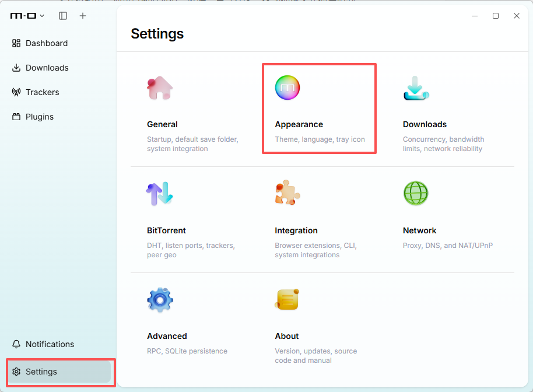533x392 pixels.
Task: Open Trackers from the sidebar
Action: click(43, 92)
